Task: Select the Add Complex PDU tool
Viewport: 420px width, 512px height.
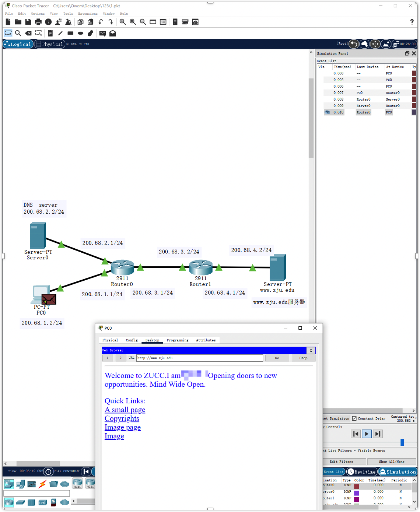Action: pos(113,33)
